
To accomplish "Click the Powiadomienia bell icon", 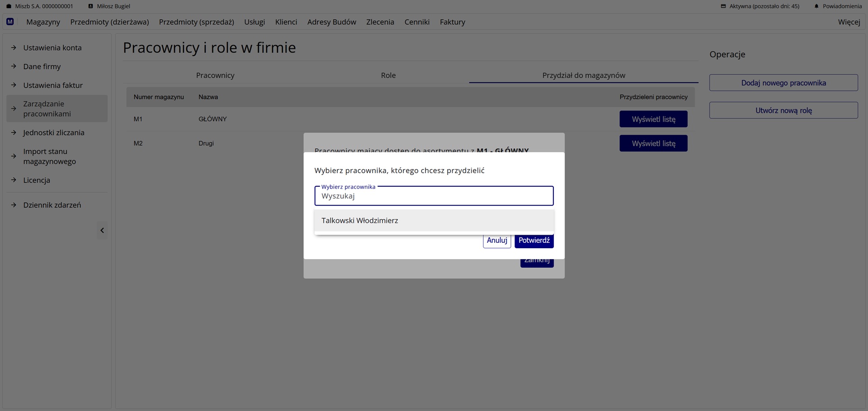I will (x=816, y=6).
